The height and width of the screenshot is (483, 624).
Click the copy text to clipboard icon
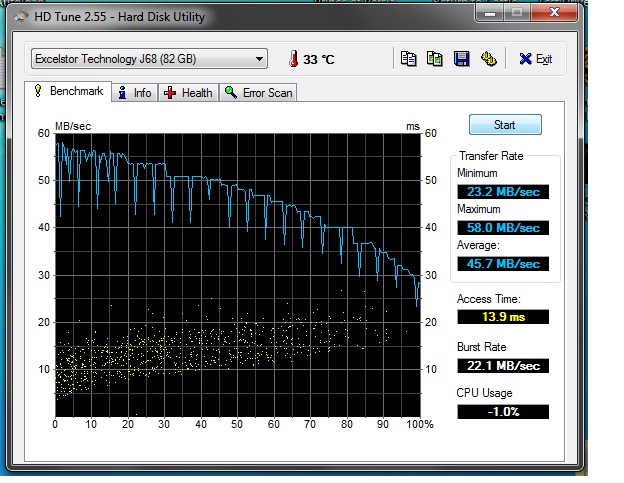pyautogui.click(x=408, y=59)
